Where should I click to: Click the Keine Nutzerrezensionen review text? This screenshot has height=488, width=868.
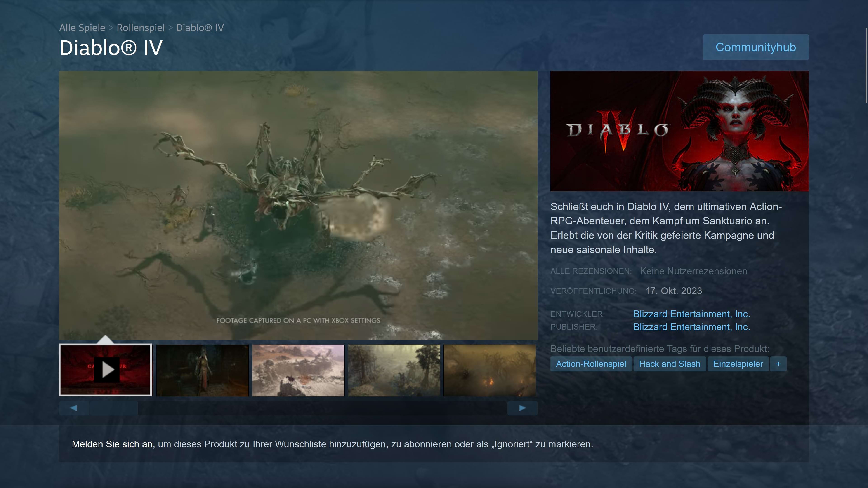693,271
